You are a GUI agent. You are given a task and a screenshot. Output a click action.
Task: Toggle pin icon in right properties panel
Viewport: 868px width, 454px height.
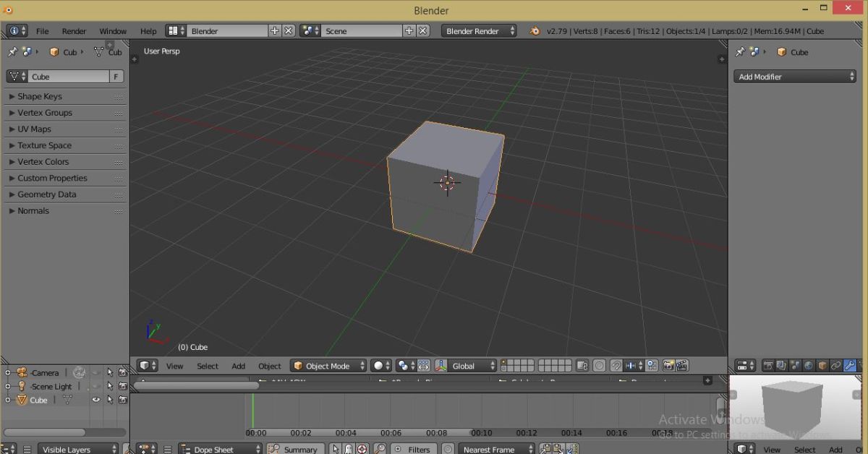(741, 52)
